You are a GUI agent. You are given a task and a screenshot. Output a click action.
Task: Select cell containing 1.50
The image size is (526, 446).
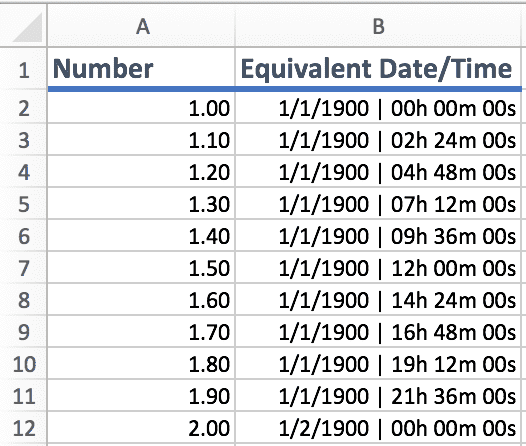141,267
